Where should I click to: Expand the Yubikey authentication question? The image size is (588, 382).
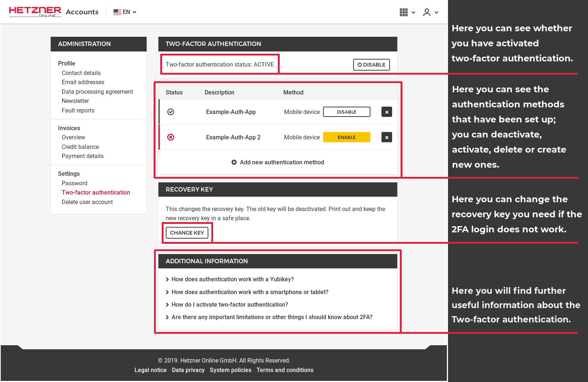click(233, 279)
